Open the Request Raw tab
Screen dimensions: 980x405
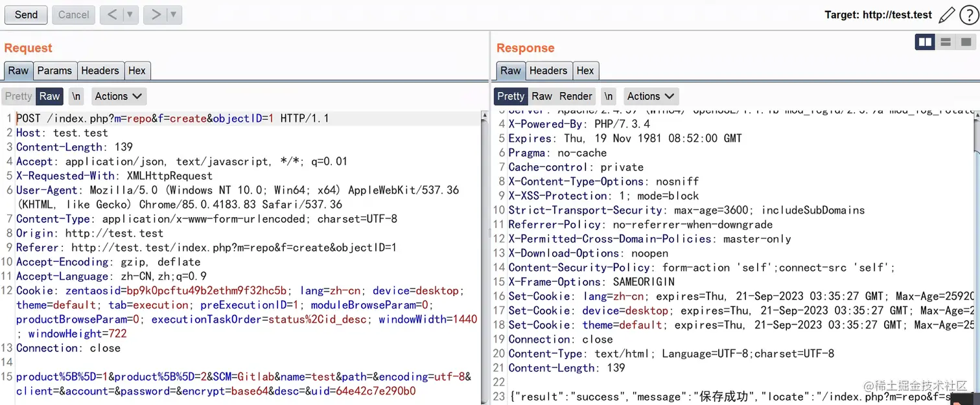[x=18, y=71]
